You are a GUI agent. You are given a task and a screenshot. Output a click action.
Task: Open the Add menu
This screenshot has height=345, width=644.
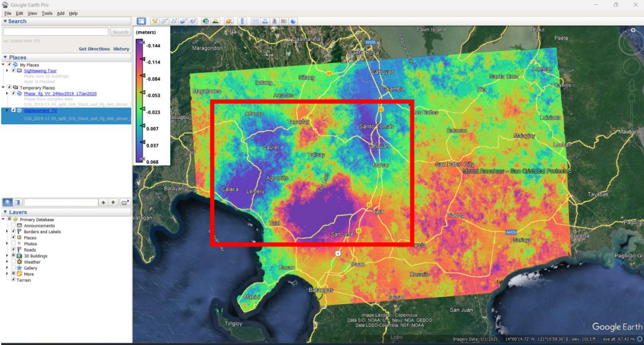[60, 13]
